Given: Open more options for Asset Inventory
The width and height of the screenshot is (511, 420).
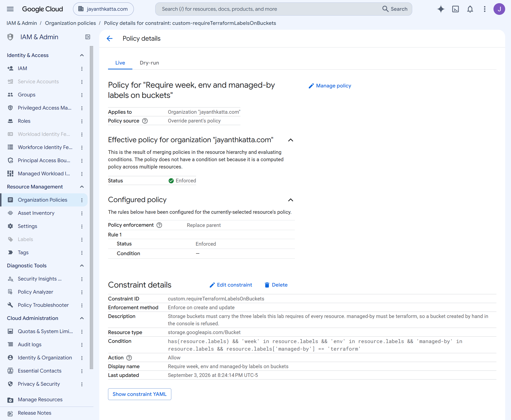Looking at the screenshot, I should 82,213.
